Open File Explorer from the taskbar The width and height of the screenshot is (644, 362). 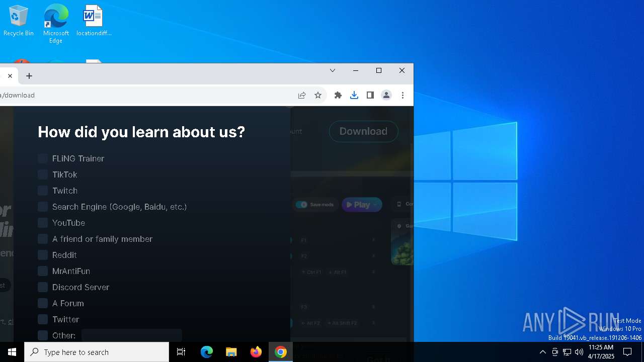(231, 352)
